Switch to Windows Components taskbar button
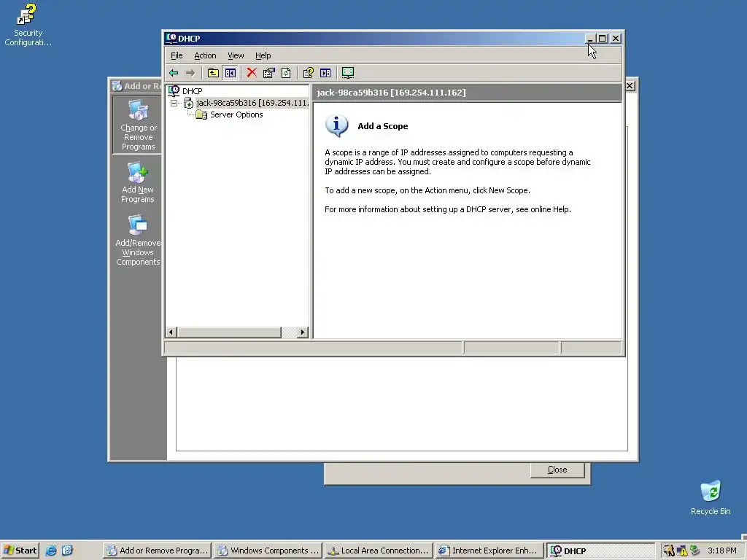747x560 pixels. 268,551
